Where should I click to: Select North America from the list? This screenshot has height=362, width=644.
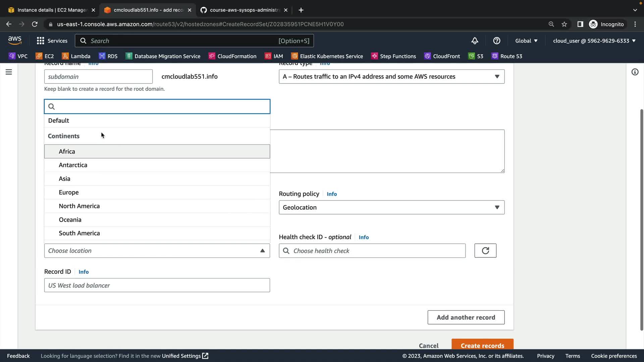pyautogui.click(x=79, y=206)
